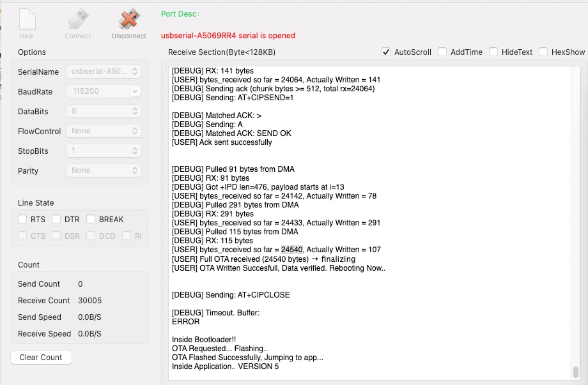Tick the HideText checkbox

[493, 52]
